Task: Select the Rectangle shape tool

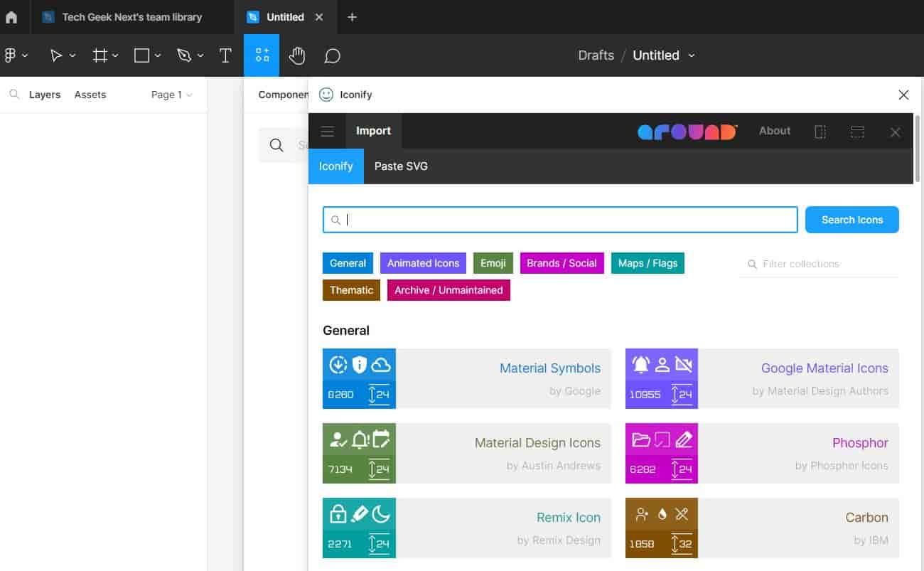Action: coord(142,55)
